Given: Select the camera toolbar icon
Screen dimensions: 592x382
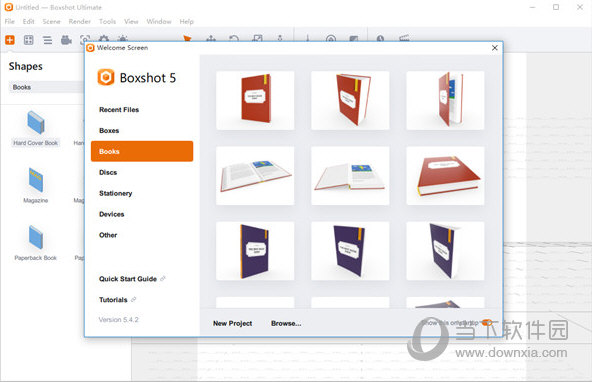Looking at the screenshot, I should (x=66, y=40).
